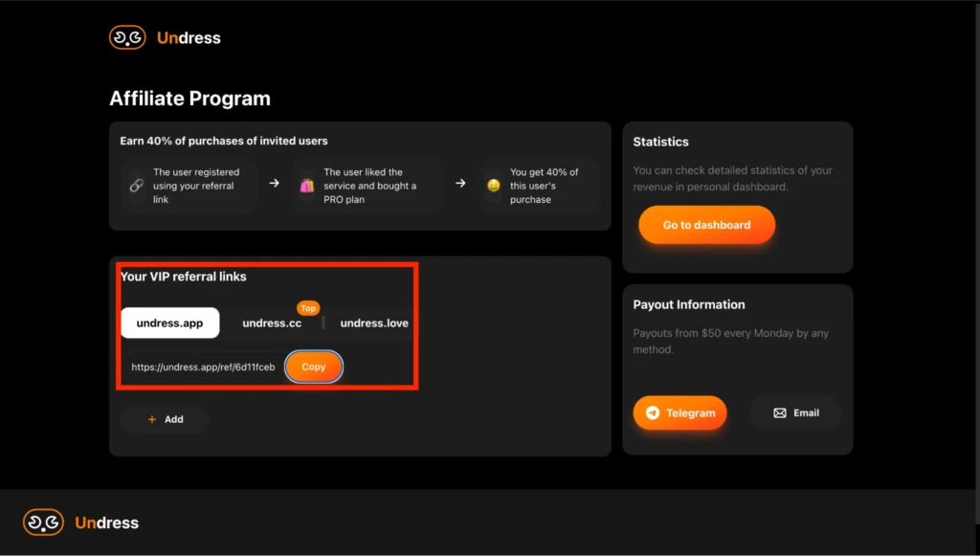Choose Telegram payout contact button
This screenshot has height=556, width=980.
click(680, 413)
